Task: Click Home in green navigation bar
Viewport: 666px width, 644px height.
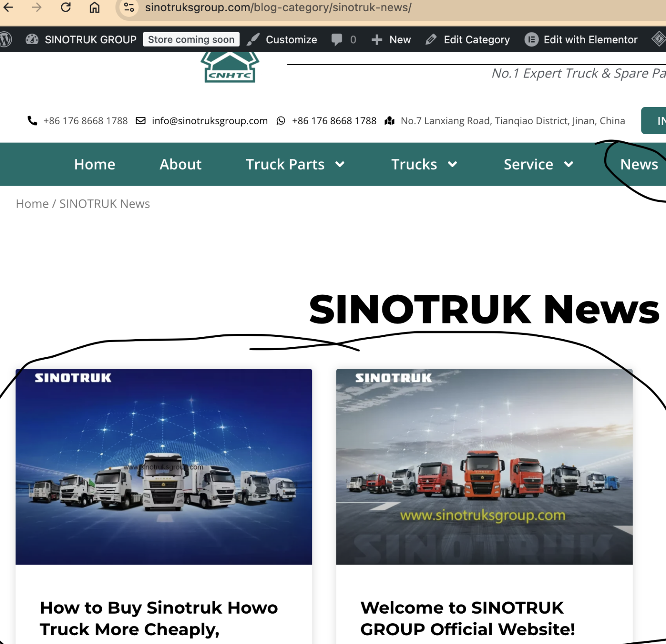Action: (95, 164)
